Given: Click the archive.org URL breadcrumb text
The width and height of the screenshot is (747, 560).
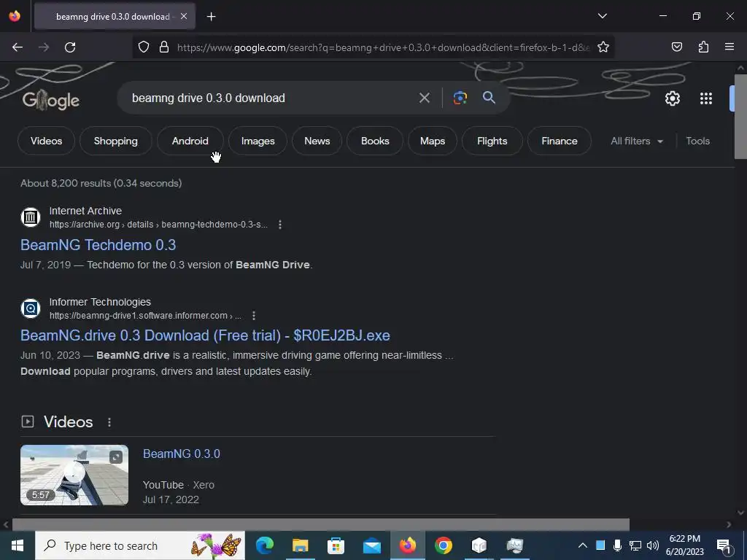Looking at the screenshot, I should 158,225.
